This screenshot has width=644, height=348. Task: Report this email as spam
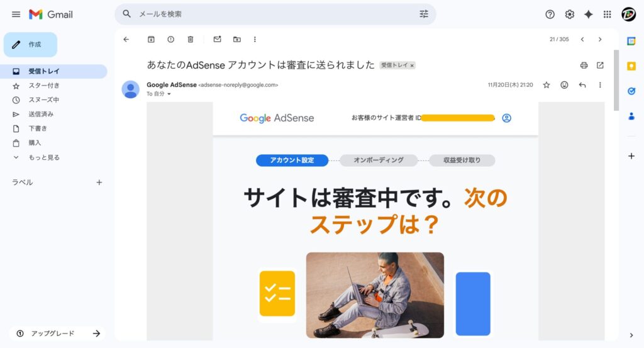pos(171,40)
